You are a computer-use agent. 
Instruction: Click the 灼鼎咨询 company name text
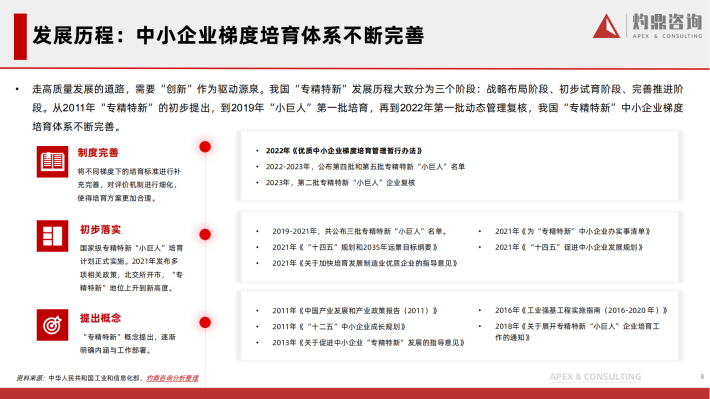tap(667, 22)
